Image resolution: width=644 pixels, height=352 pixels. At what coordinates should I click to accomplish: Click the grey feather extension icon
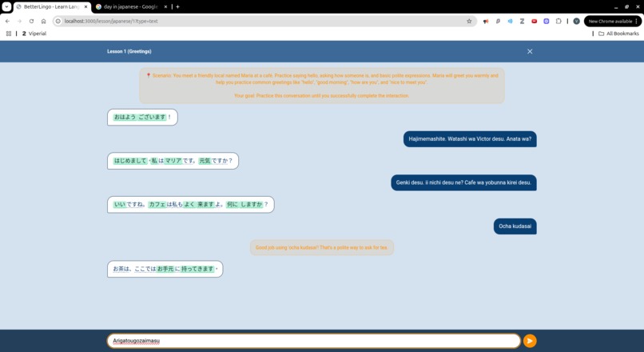pos(498,22)
